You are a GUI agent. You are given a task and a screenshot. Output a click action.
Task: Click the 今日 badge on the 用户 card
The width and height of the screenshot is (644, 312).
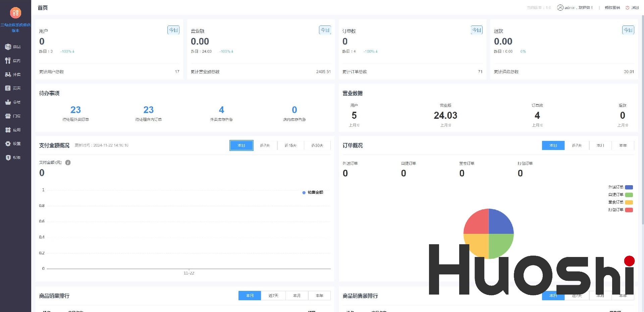[x=173, y=30]
